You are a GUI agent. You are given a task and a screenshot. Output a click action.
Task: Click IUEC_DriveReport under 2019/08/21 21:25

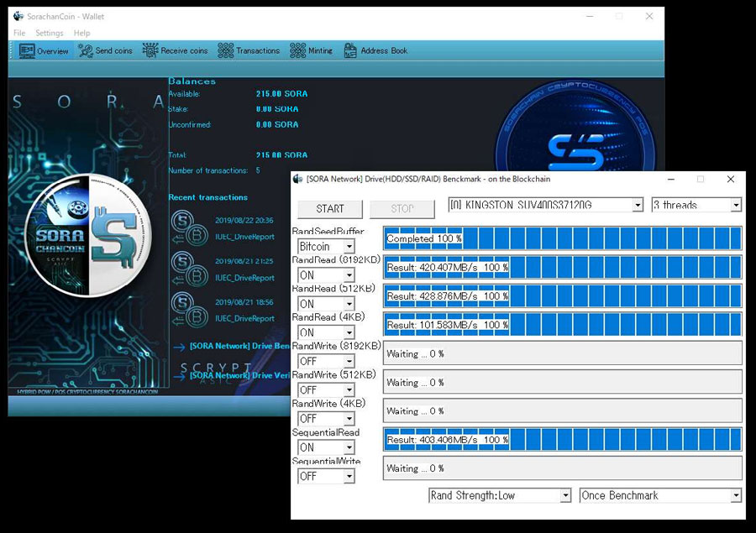pos(244,278)
